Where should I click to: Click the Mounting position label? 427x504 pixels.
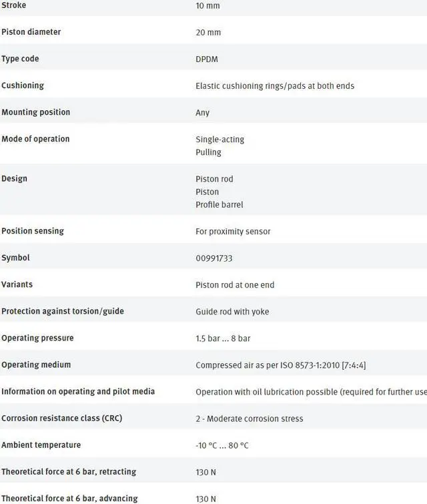coord(36,112)
